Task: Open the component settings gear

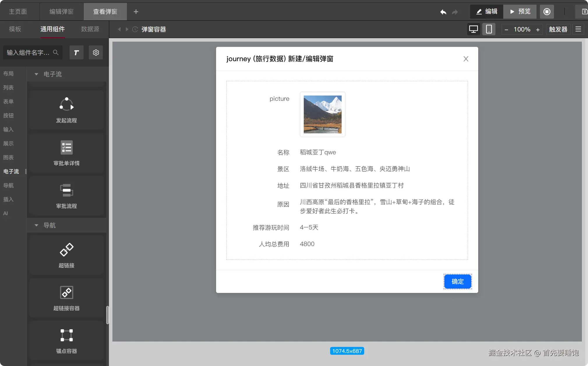Action: point(96,52)
